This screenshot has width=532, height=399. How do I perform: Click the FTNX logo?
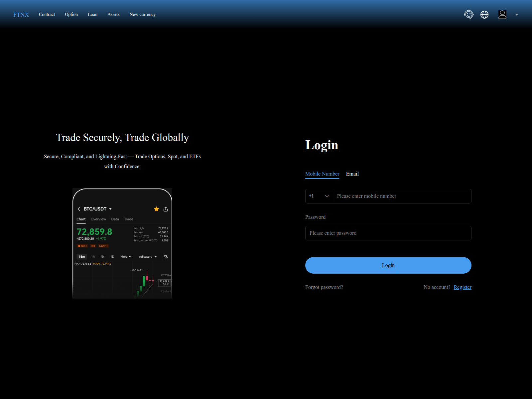point(21,14)
